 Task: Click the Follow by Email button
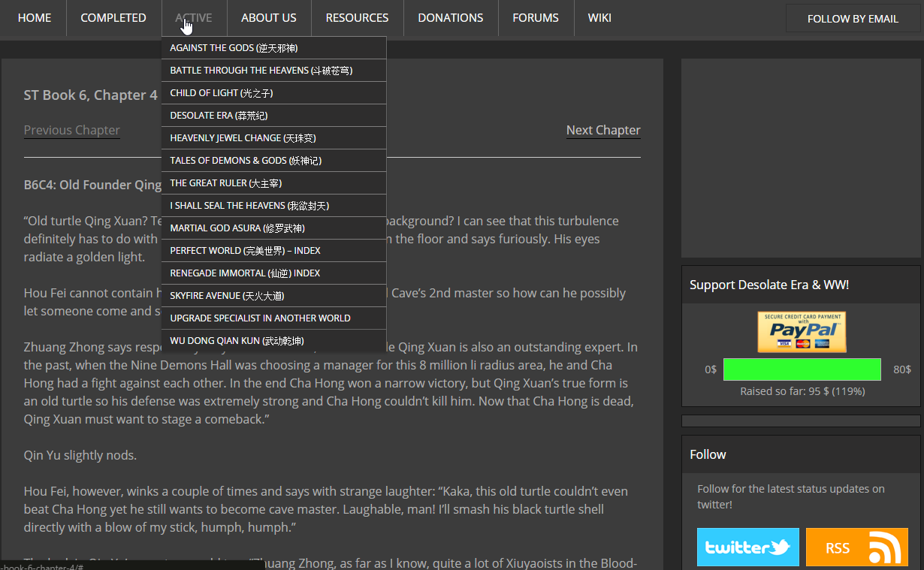[853, 19]
